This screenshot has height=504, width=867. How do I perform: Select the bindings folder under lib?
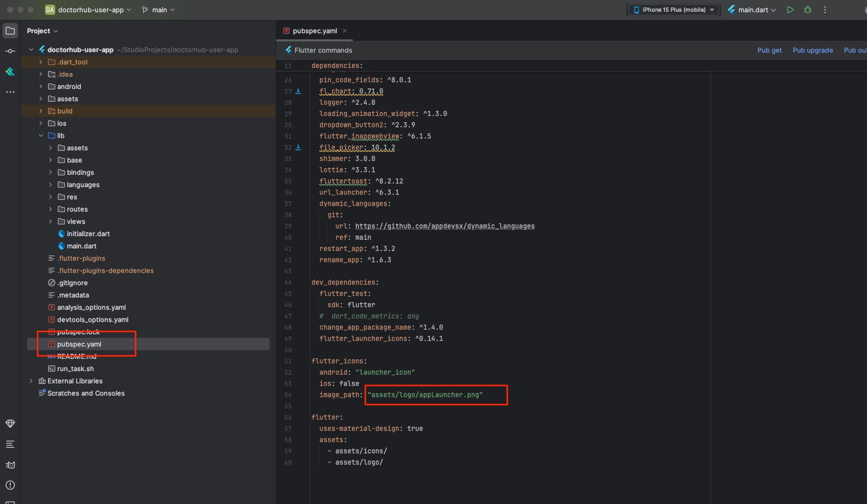tap(80, 172)
